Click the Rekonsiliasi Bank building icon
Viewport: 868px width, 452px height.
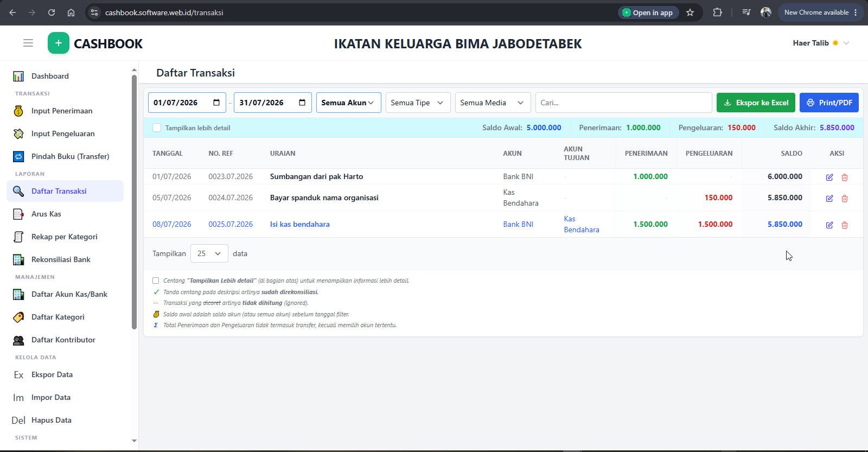[x=18, y=260]
